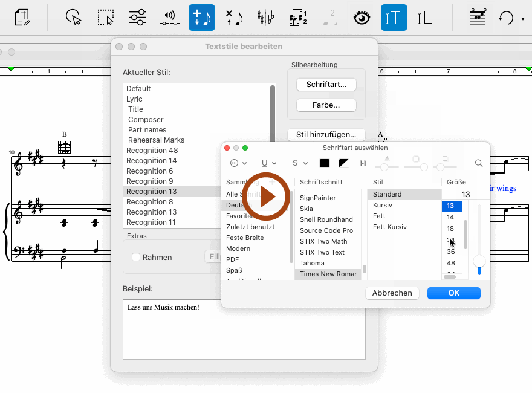Choose Kursiv in the Stil column
532x393 pixels.
click(382, 205)
